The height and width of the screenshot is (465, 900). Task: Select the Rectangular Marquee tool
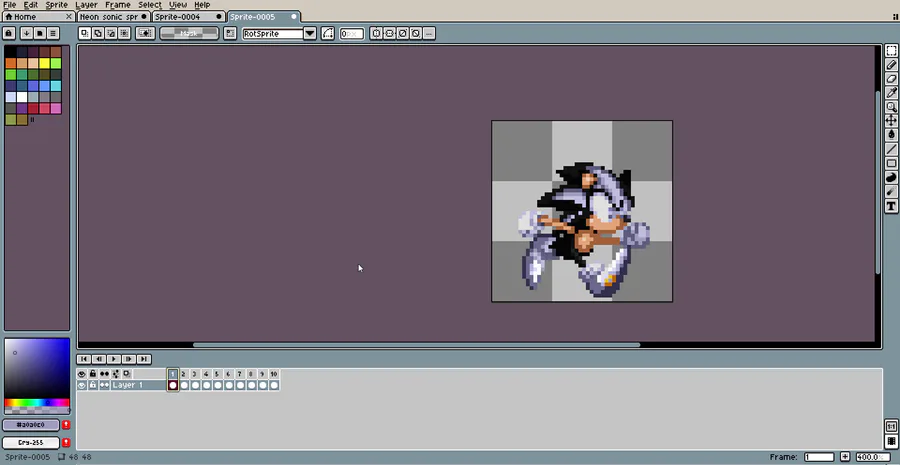tap(891, 51)
